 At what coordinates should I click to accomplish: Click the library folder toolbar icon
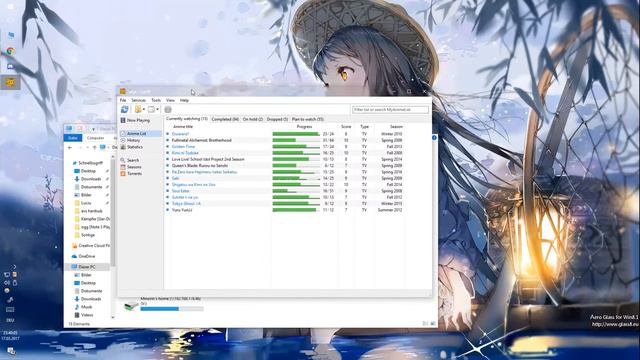coord(138,109)
